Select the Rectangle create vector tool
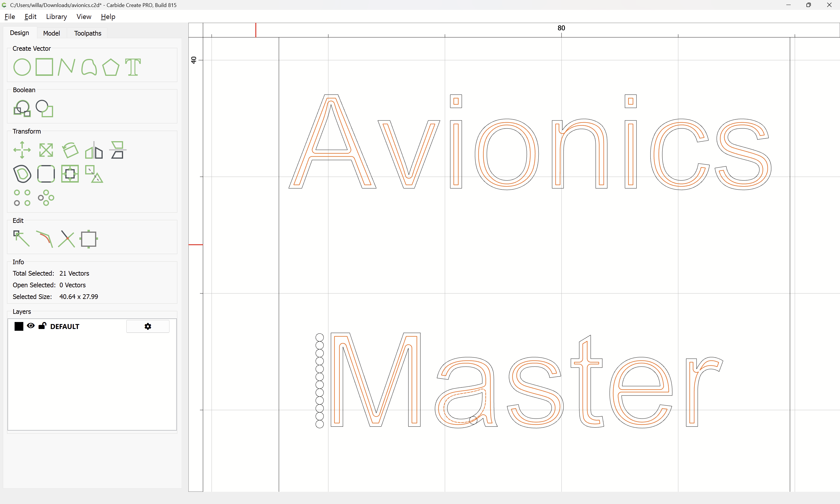This screenshot has width=840, height=504. [x=44, y=67]
